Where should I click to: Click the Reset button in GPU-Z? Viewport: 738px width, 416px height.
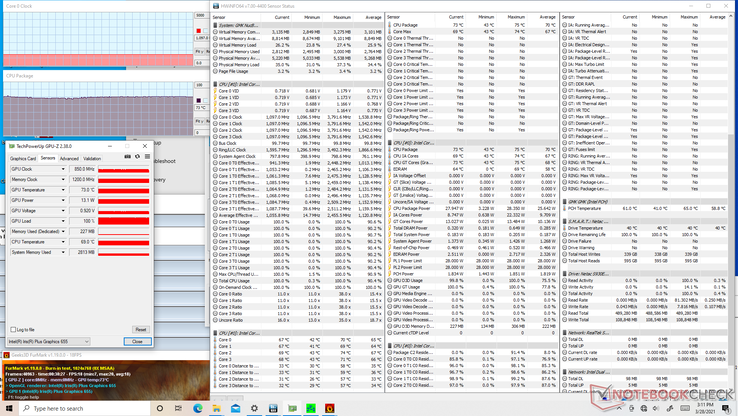[140, 329]
